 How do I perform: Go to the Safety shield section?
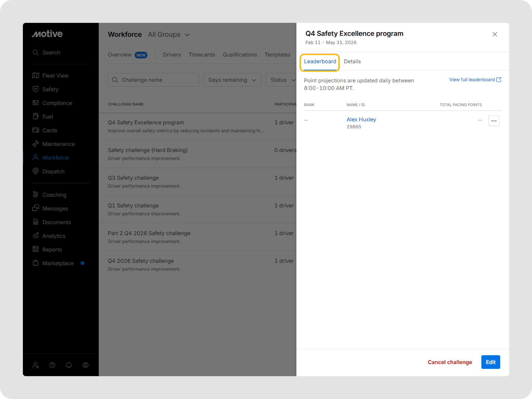[50, 89]
